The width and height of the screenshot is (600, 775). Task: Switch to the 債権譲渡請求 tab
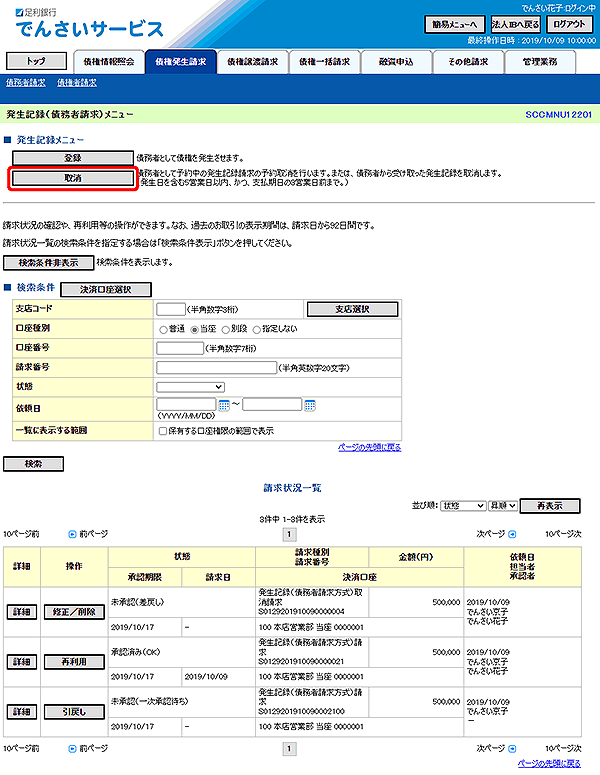251,62
